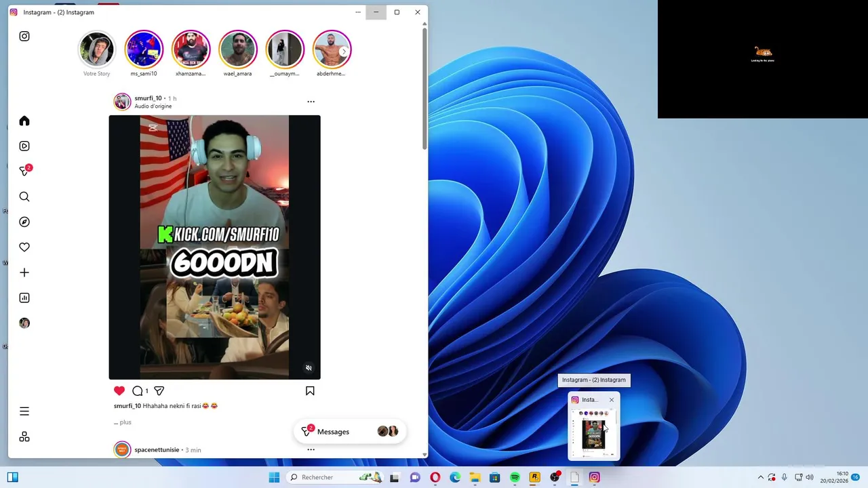Open Direct messages sidebar icon with badge
868x488 pixels.
pyautogui.click(x=25, y=171)
